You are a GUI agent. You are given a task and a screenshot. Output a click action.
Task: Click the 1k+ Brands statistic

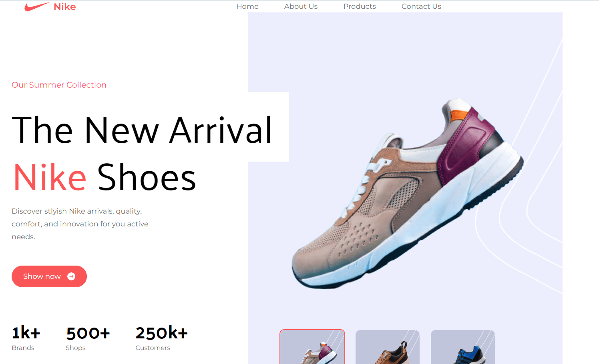26,338
